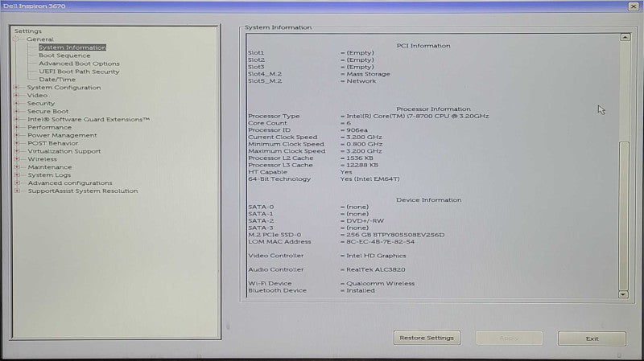This screenshot has width=644, height=361.
Task: Expand the Virtualization Support node
Action: 16,151
